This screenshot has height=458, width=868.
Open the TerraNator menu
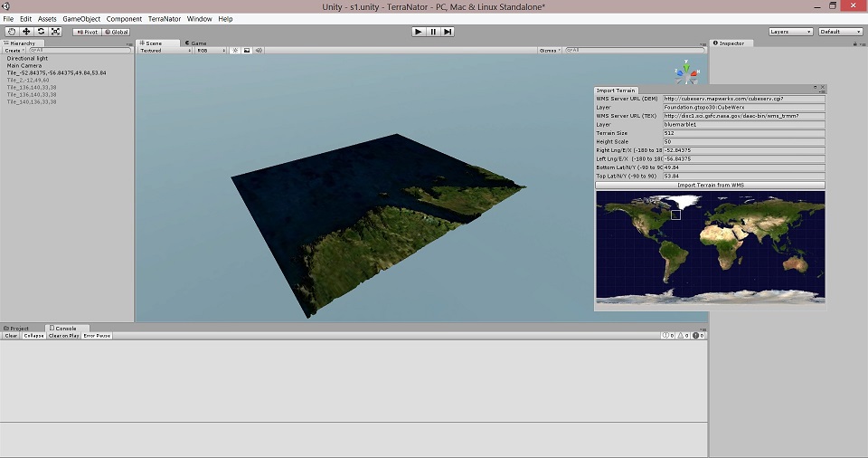pos(165,19)
